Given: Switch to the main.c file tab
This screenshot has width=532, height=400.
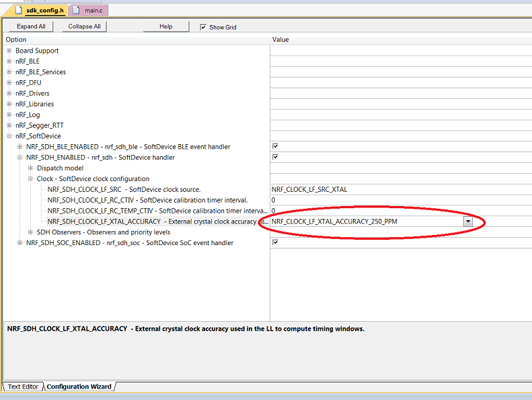Looking at the screenshot, I should (x=88, y=10).
